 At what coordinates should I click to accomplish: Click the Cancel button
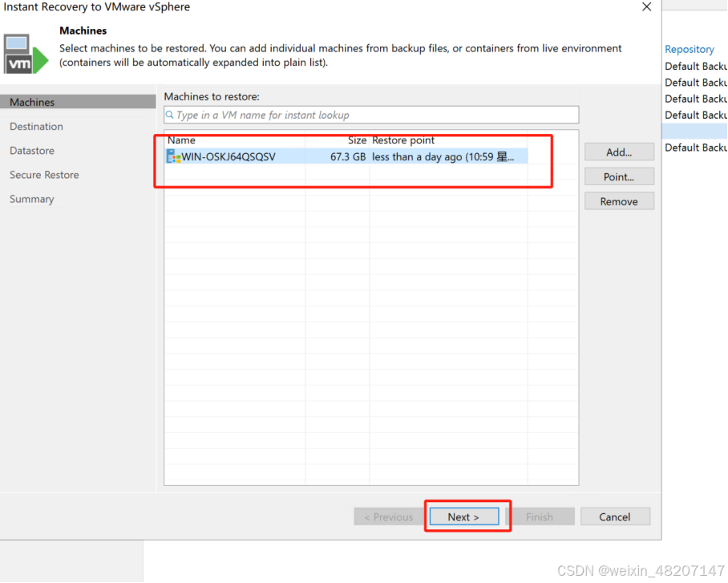(x=615, y=516)
